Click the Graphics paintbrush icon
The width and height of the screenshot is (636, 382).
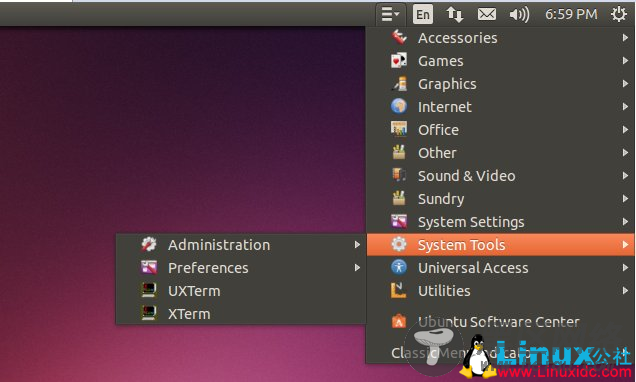coord(399,84)
